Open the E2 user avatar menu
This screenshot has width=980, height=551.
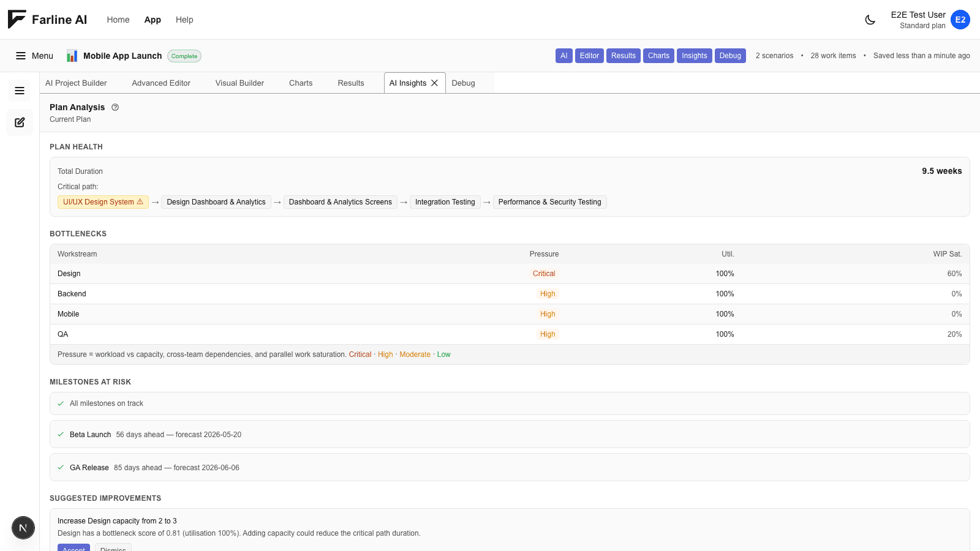click(960, 20)
